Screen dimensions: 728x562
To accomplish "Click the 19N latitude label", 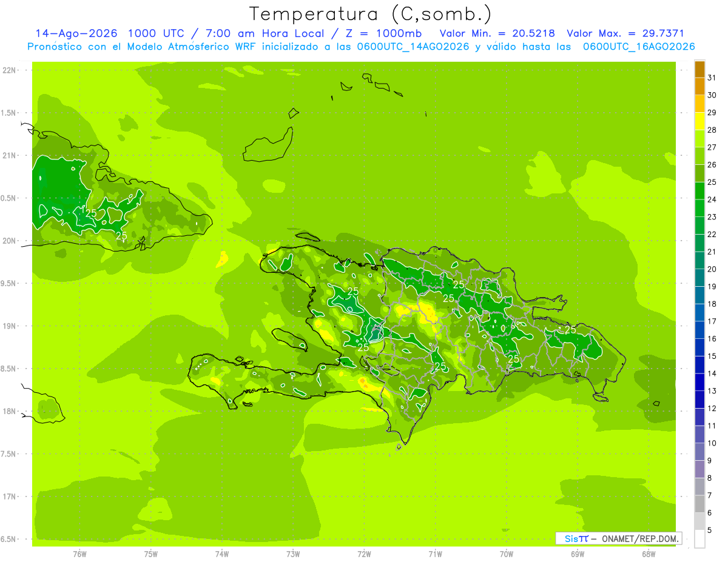I will pos(10,326).
